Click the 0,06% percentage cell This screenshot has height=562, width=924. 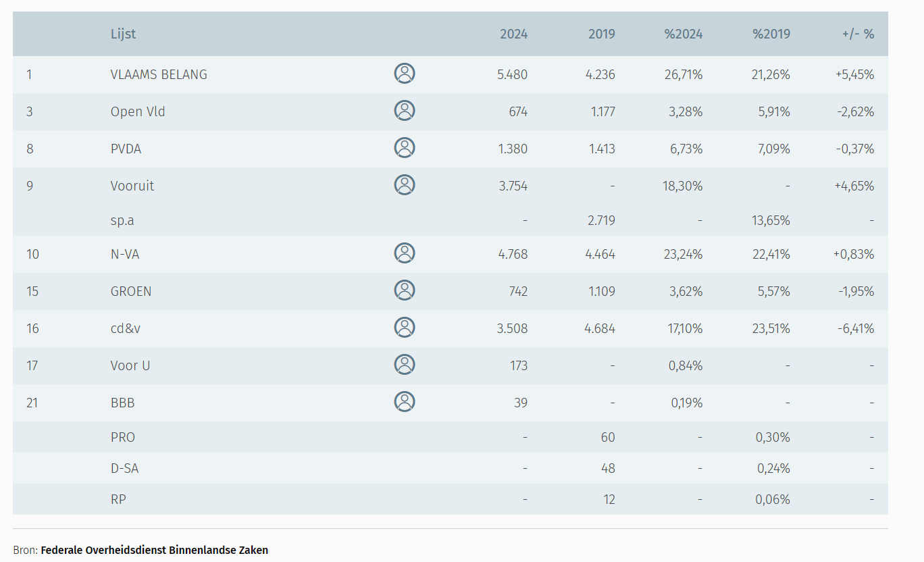(773, 500)
